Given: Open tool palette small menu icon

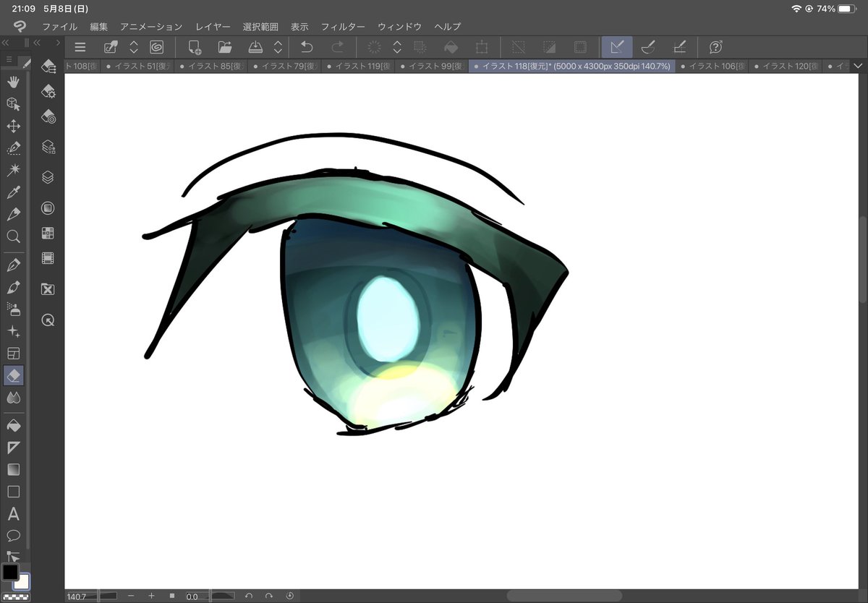Looking at the screenshot, I should tap(9, 59).
